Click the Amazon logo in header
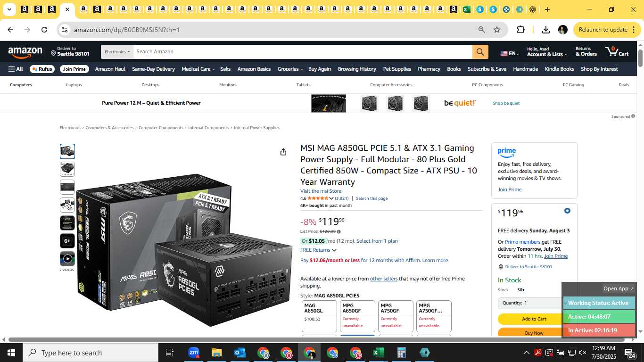Image resolution: width=644 pixels, height=362 pixels. pyautogui.click(x=25, y=52)
